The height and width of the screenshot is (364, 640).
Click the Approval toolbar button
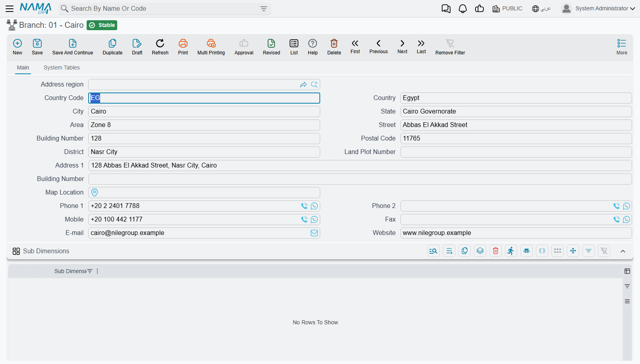click(244, 47)
